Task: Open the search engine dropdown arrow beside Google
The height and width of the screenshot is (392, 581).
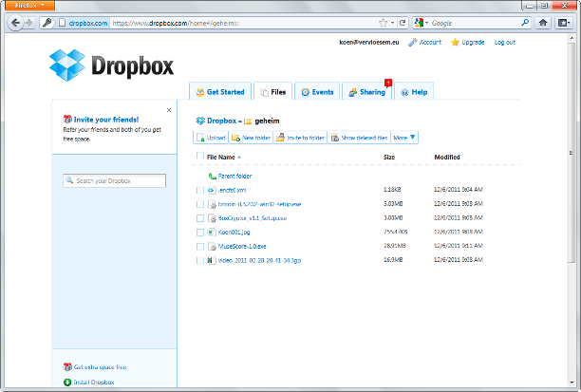Action: tap(427, 23)
